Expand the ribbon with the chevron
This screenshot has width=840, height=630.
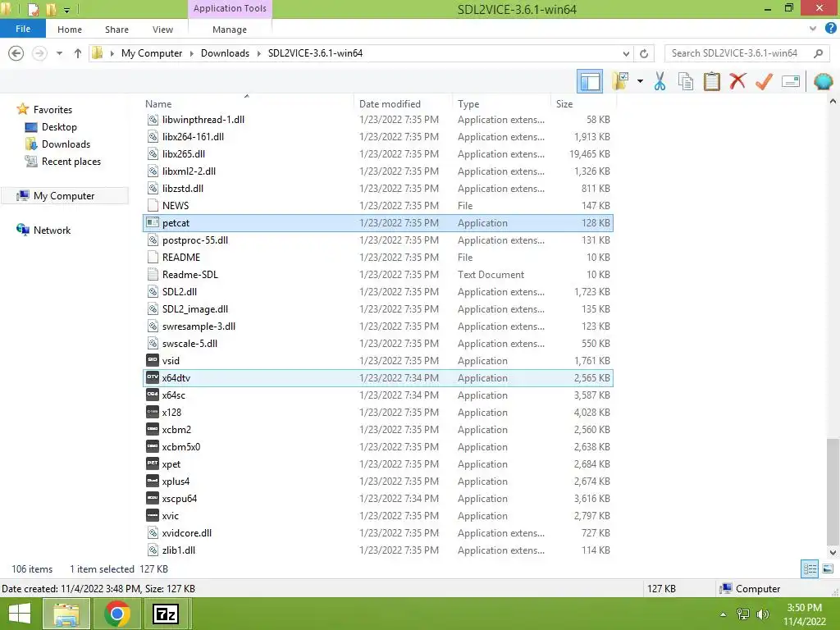(x=813, y=29)
